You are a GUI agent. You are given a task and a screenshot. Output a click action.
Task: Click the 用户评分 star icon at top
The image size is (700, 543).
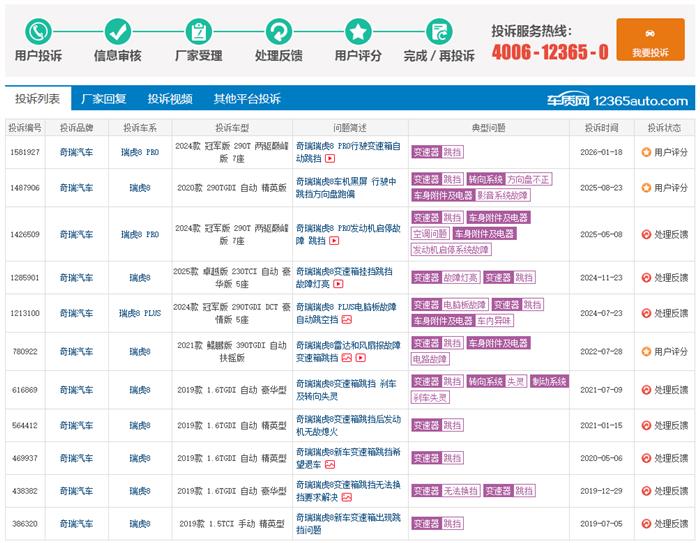click(x=358, y=30)
